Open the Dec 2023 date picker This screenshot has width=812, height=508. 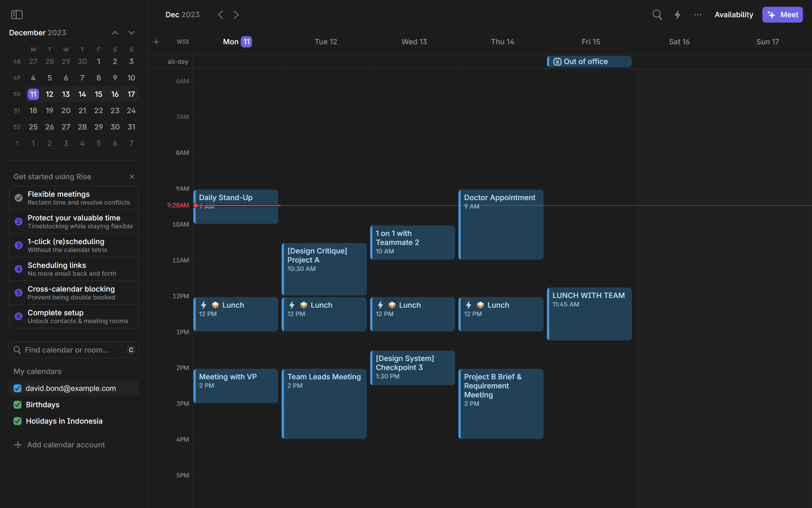coord(183,15)
